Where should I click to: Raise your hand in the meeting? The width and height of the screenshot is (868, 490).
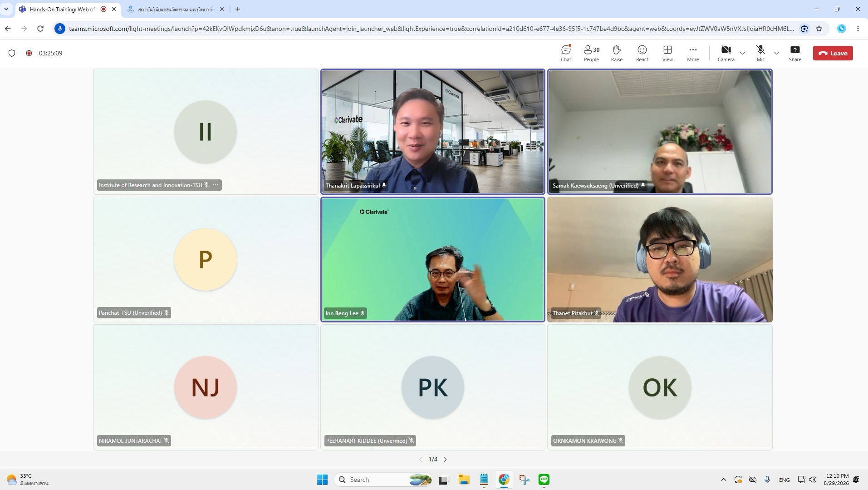[x=617, y=53]
